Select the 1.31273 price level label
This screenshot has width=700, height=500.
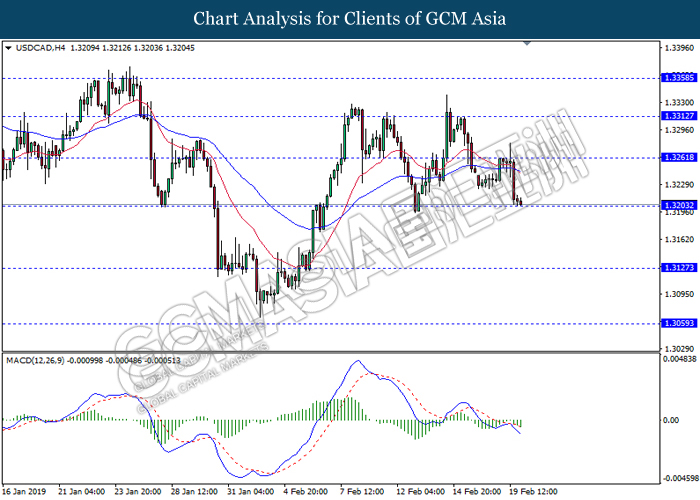679,268
